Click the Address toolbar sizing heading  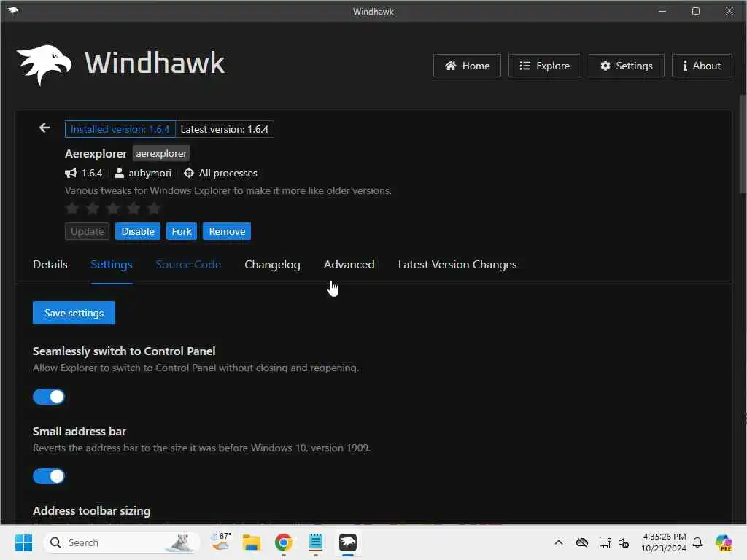click(91, 511)
